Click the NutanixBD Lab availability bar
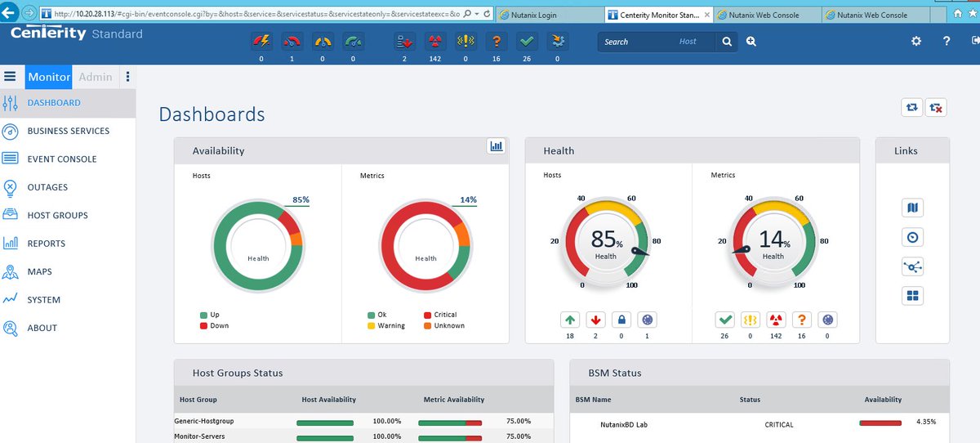This screenshot has height=443, width=980. [880, 423]
